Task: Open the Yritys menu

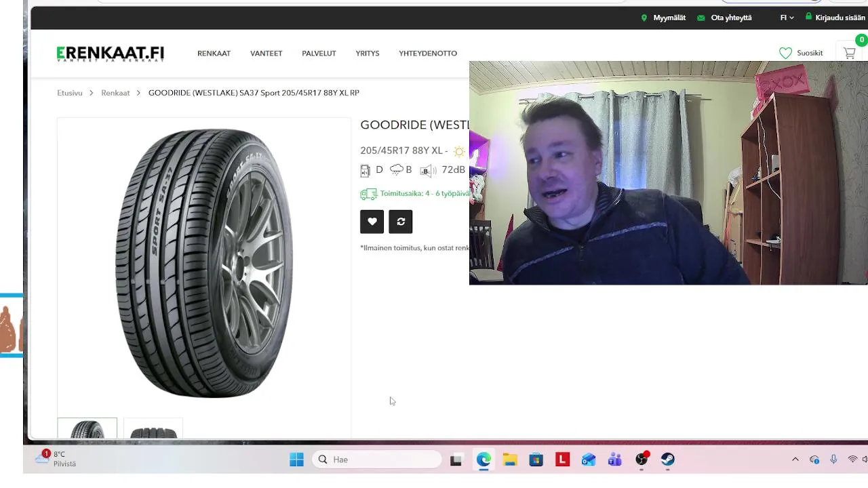Action: point(368,54)
